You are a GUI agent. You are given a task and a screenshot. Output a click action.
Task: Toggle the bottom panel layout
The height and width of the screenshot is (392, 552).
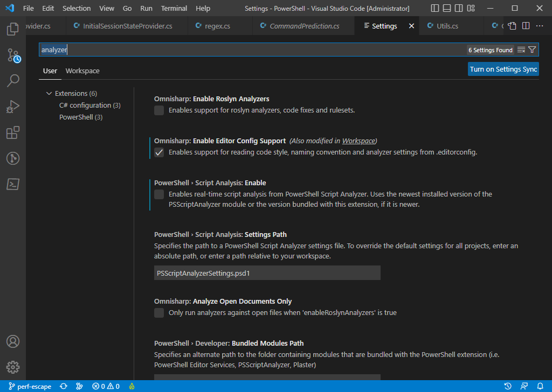click(x=447, y=8)
